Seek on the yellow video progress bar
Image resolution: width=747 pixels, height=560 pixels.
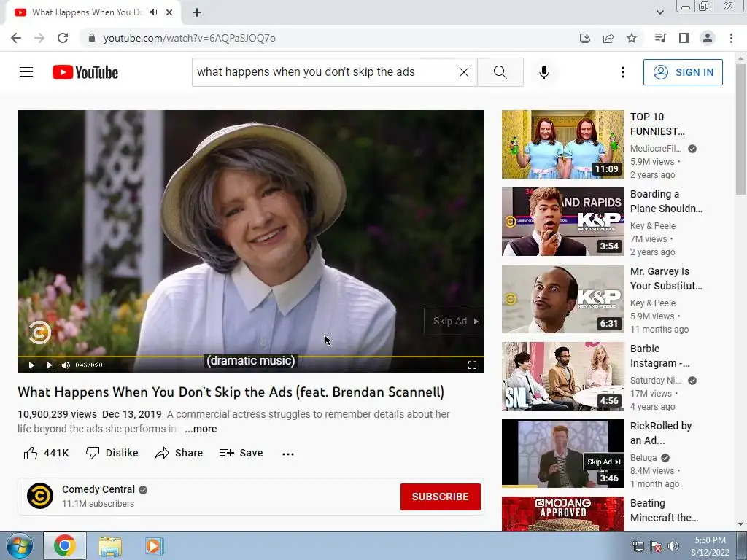(x=251, y=356)
